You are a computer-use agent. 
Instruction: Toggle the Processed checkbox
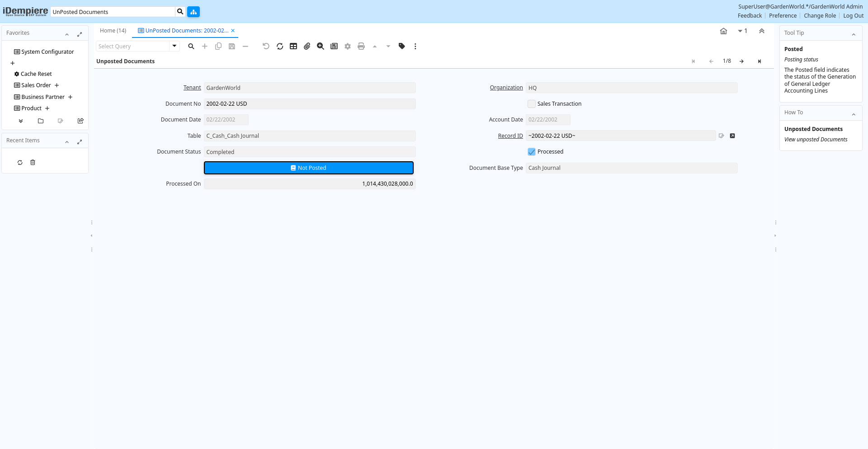[x=532, y=152]
